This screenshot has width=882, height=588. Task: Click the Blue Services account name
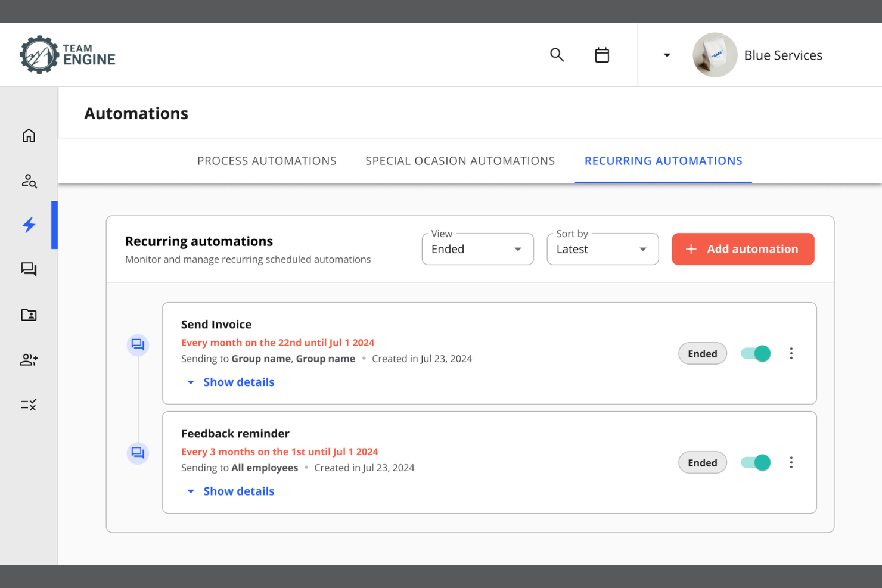coord(783,55)
